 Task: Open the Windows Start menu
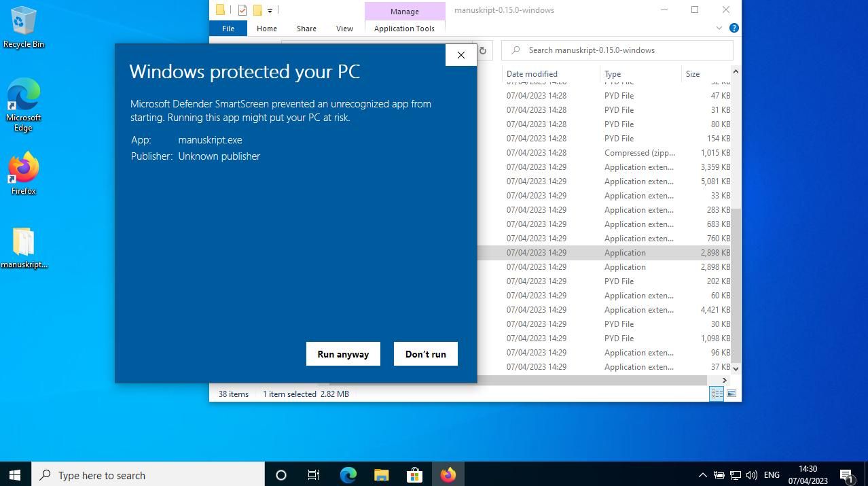pyautogui.click(x=15, y=475)
